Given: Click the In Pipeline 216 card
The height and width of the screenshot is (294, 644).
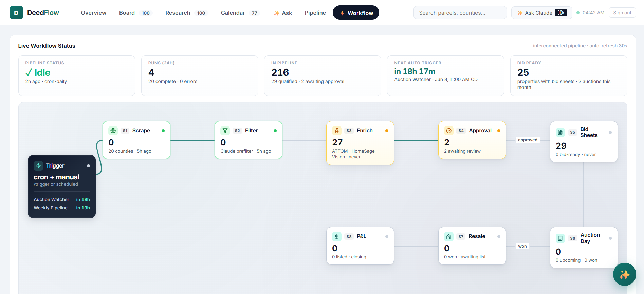Looking at the screenshot, I should pos(323,76).
